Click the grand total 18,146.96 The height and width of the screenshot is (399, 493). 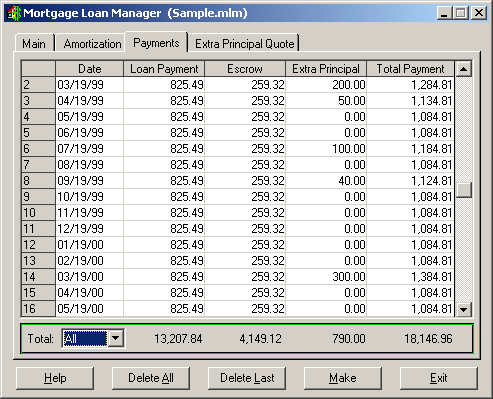pyautogui.click(x=428, y=339)
